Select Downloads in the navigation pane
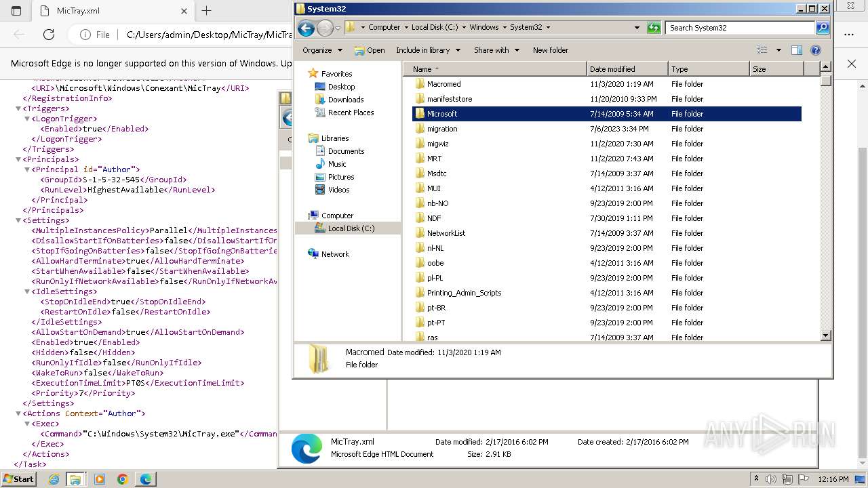Image resolution: width=868 pixels, height=488 pixels. (346, 100)
